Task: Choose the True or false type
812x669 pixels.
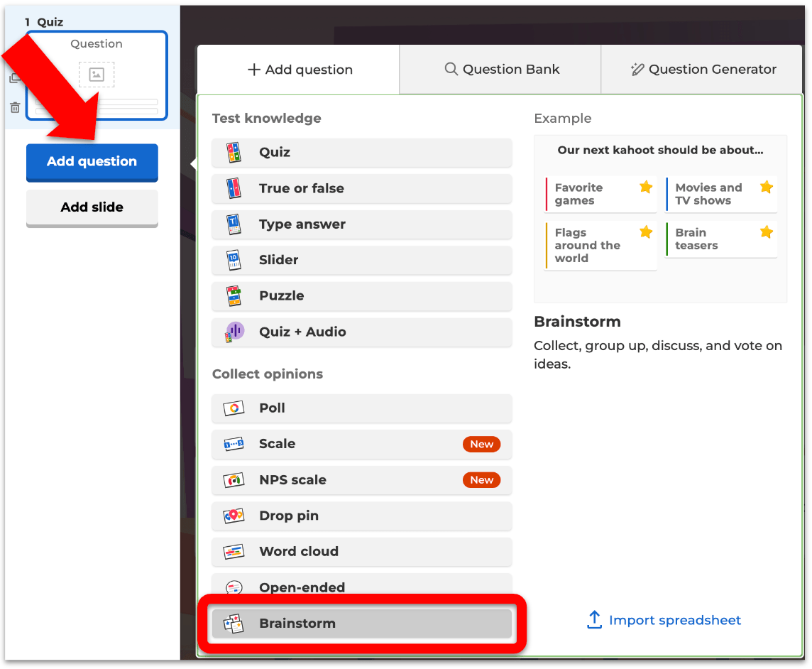Action: (x=362, y=188)
